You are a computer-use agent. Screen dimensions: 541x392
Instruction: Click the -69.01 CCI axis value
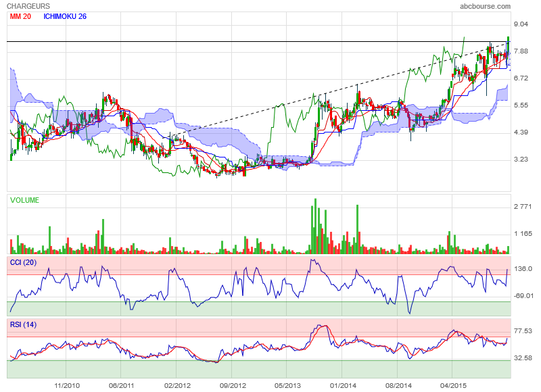coord(523,295)
